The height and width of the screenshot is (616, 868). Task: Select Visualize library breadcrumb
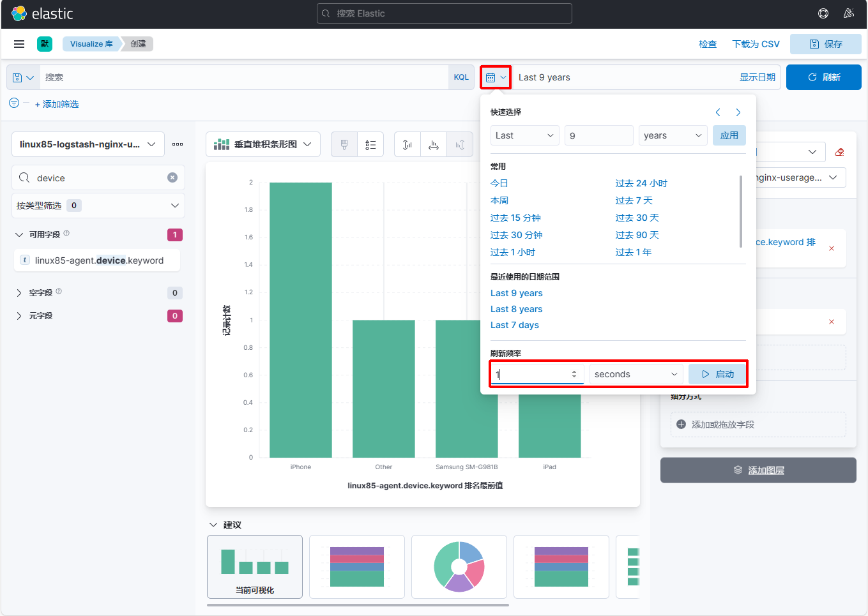click(91, 44)
